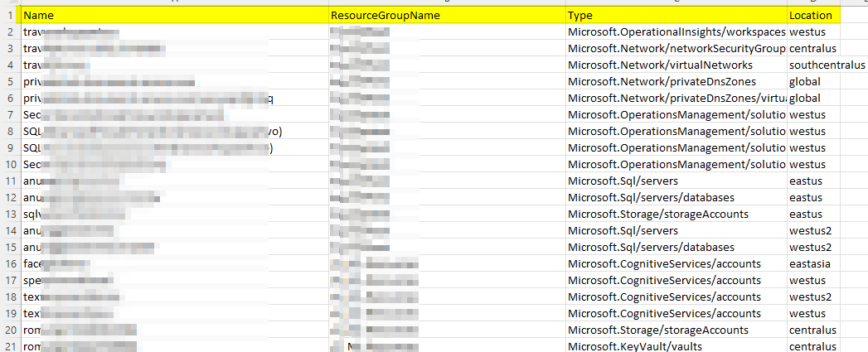Click row header number 4

[10, 65]
